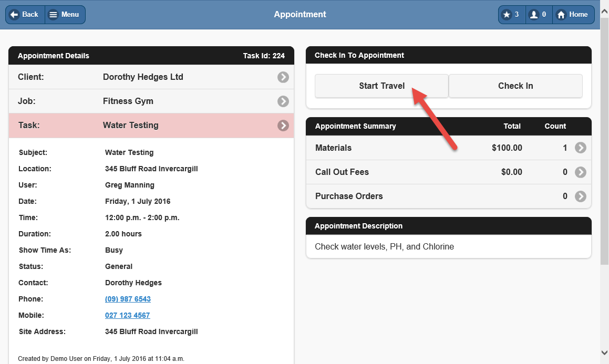Screen dimensions: 609x364
Task: Click the scrollbar down arrow
Action: 604,353
